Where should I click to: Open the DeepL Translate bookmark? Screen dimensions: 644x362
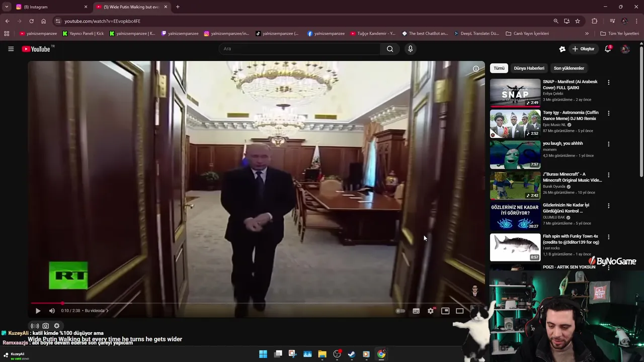click(x=476, y=34)
